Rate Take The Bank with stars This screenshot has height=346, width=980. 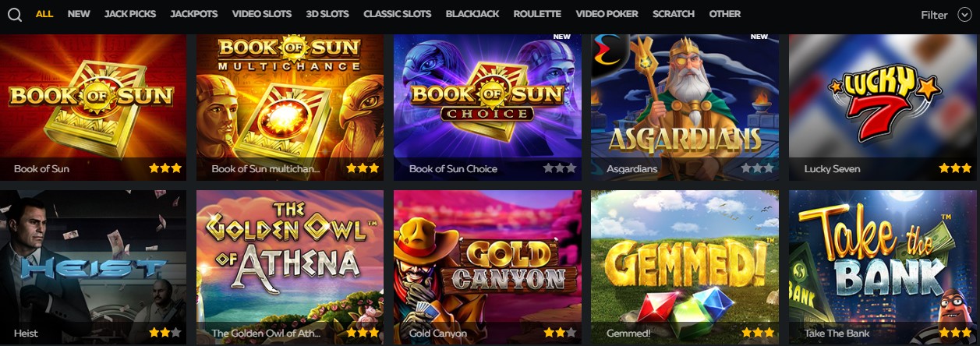pyautogui.click(x=955, y=333)
